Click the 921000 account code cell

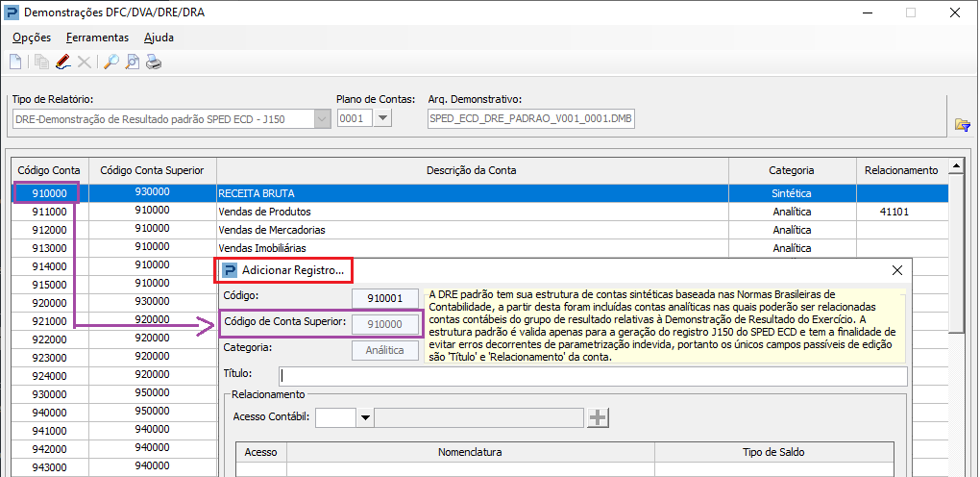tap(49, 321)
